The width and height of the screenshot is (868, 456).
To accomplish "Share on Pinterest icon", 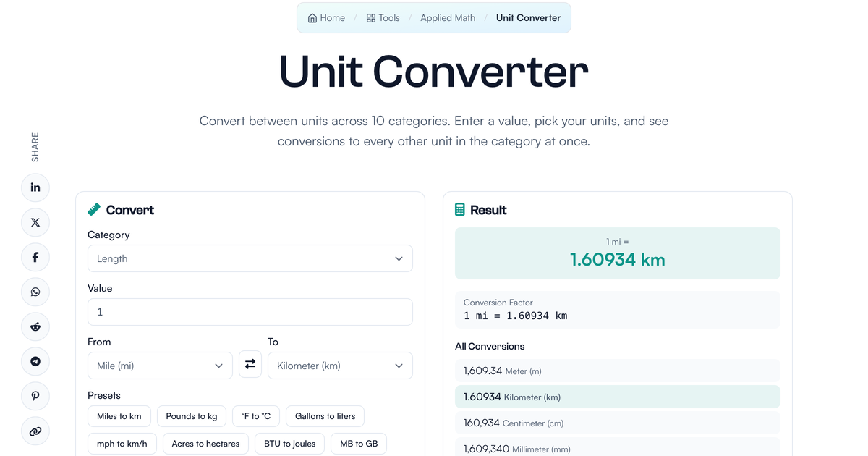I will tap(35, 396).
